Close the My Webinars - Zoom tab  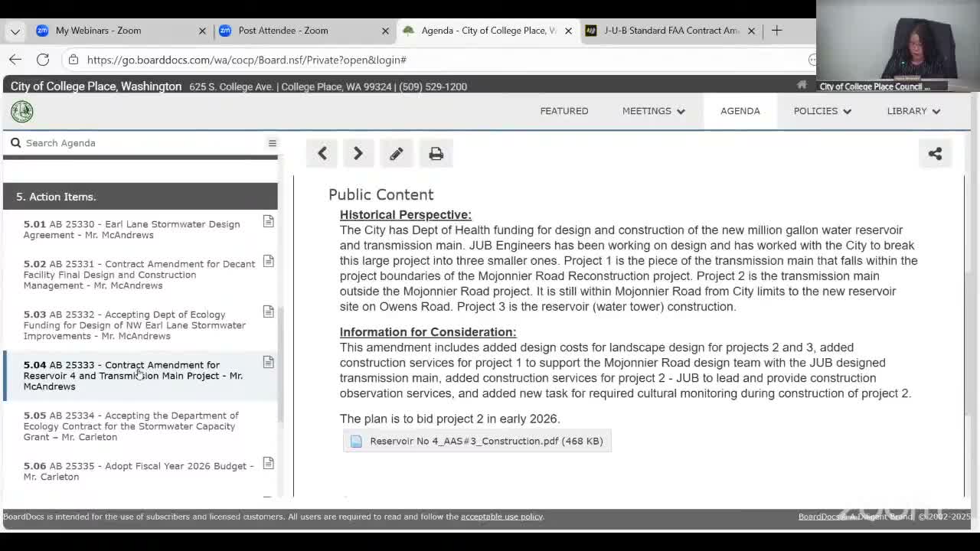202,31
